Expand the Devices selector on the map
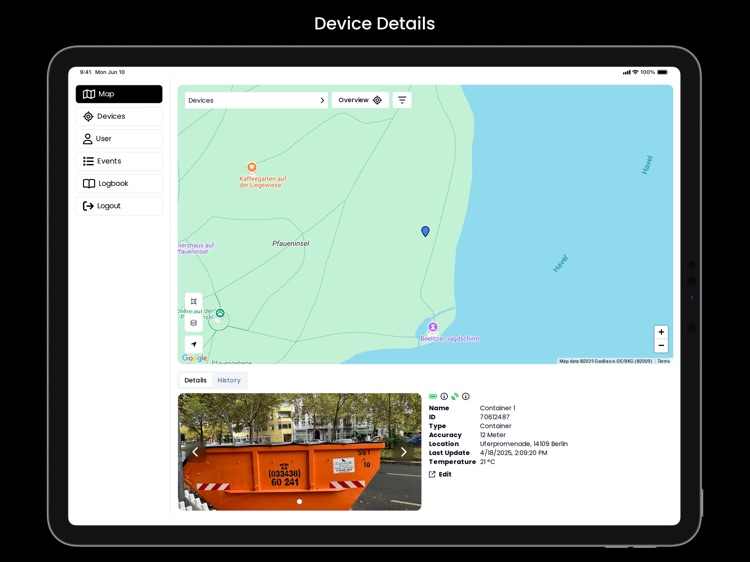The height and width of the screenshot is (562, 750). [x=256, y=100]
